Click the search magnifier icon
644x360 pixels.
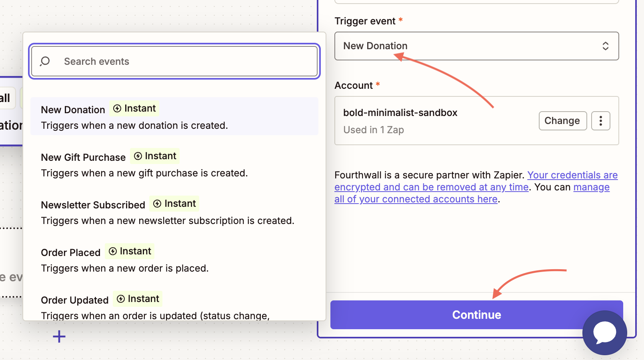point(45,61)
